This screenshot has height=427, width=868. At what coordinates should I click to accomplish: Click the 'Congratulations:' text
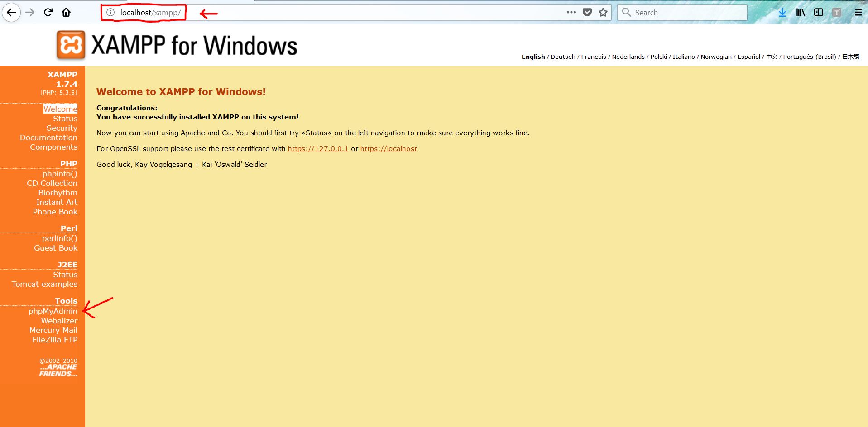pyautogui.click(x=127, y=108)
